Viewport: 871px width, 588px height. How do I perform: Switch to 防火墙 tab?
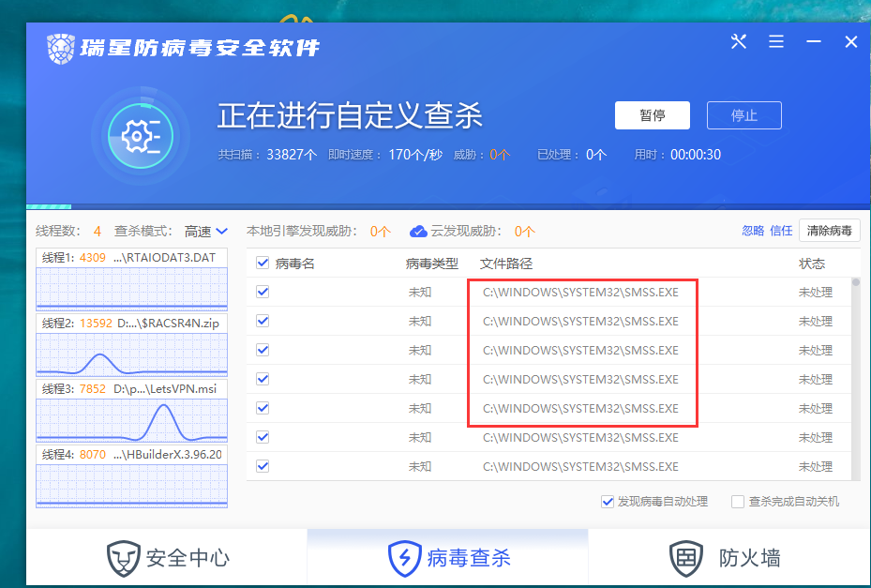(x=728, y=558)
